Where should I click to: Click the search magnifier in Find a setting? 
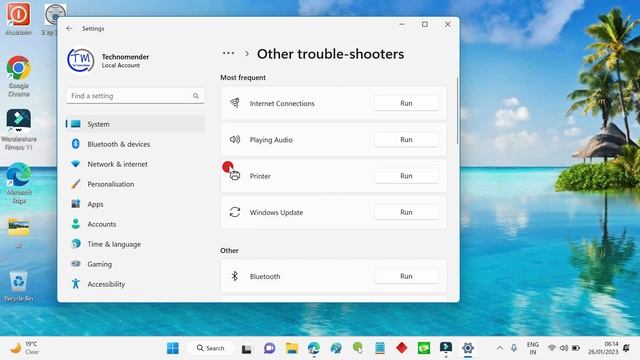196,96
